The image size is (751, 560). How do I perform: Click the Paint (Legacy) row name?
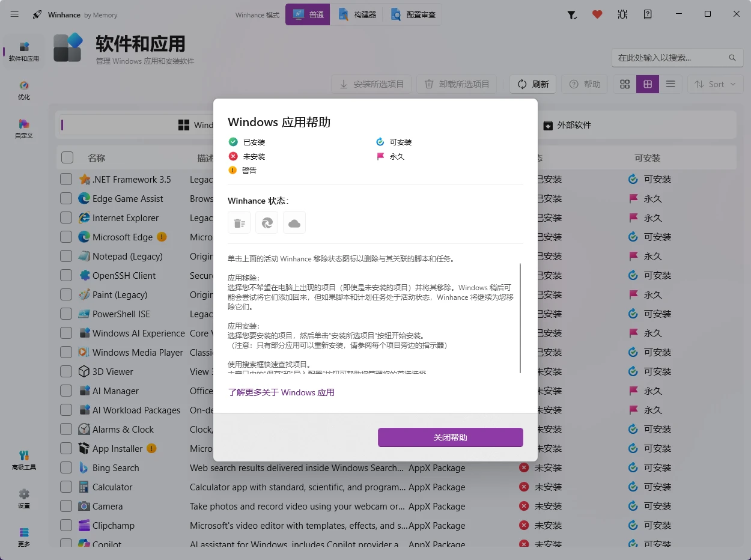[x=120, y=294]
